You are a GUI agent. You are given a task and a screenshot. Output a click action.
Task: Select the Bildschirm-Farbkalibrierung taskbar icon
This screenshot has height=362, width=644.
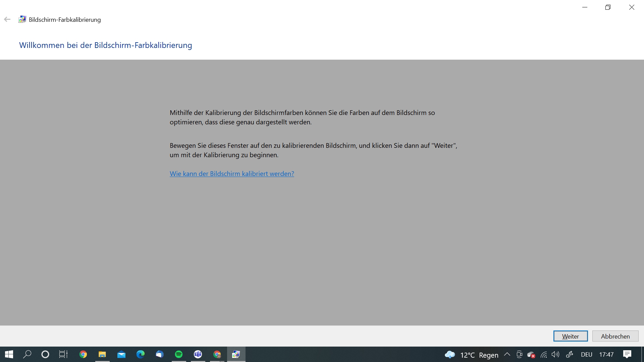[x=236, y=354]
